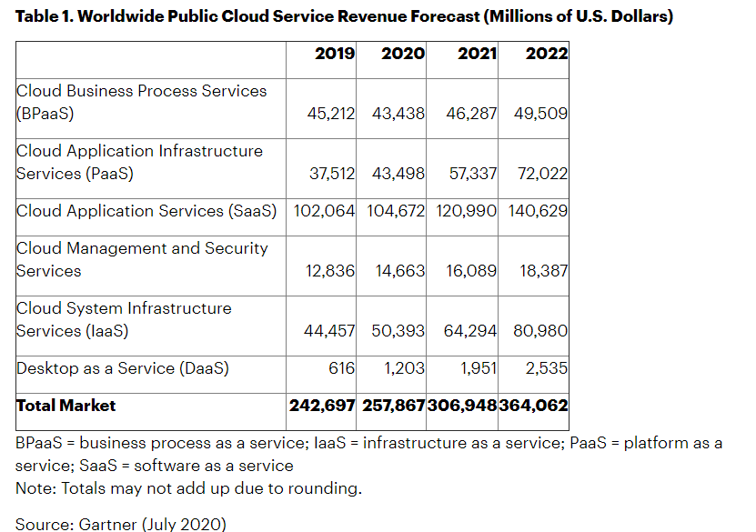Click the Total Market row label
The image size is (756, 532).
[66, 406]
